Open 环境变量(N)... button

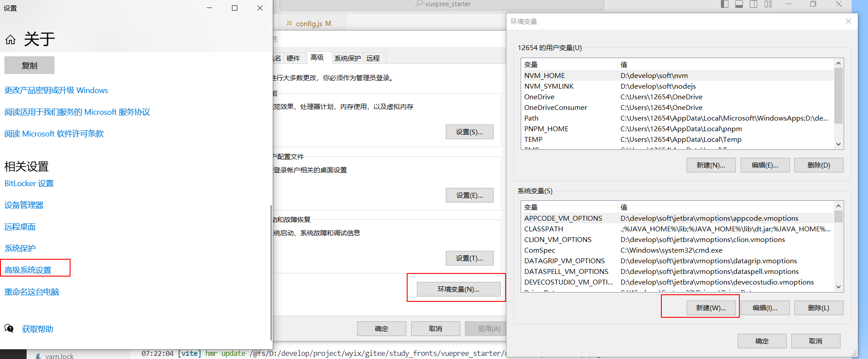[x=459, y=289]
